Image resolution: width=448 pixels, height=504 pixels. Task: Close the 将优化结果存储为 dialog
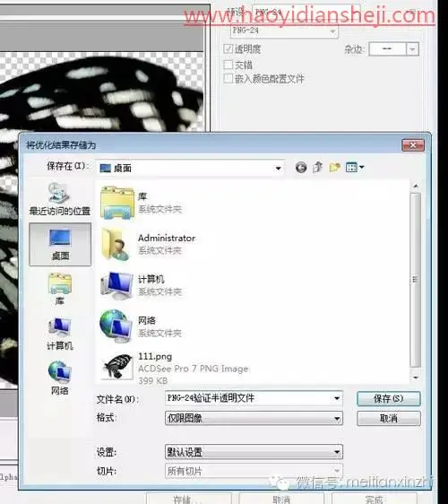(x=413, y=145)
